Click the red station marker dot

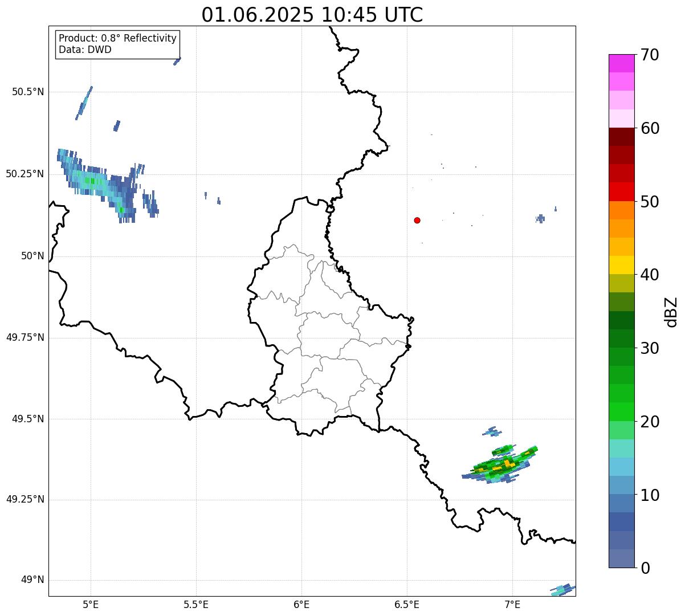417,220
